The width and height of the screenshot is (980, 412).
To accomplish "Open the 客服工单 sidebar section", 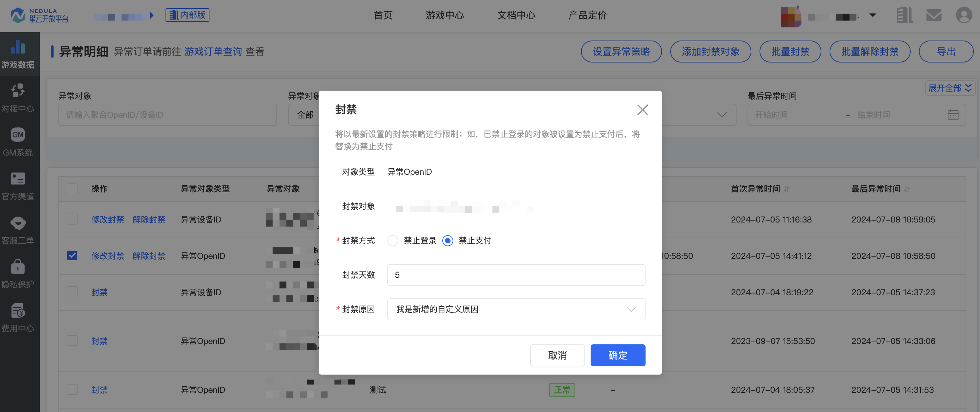I will (18, 230).
